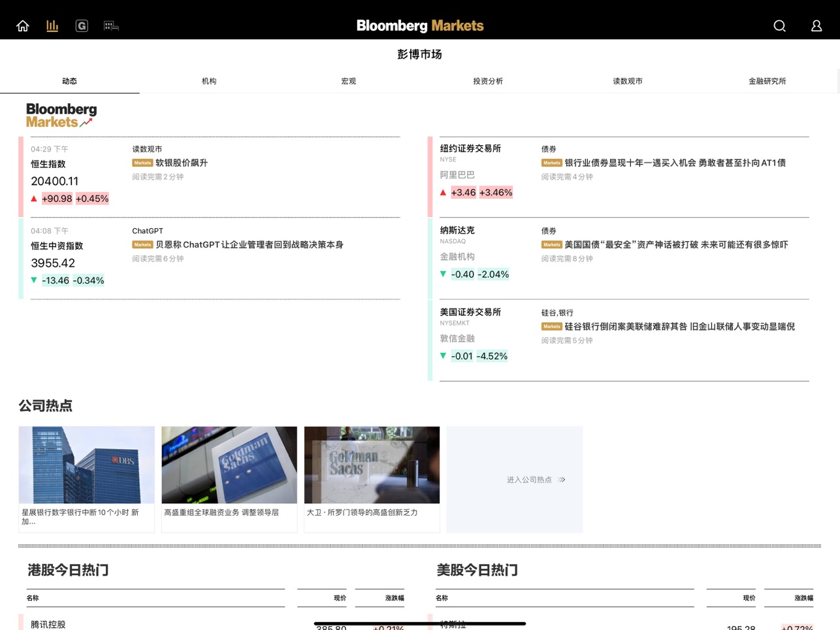The height and width of the screenshot is (630, 840).
Task: Open the user profile icon
Action: [816, 26]
